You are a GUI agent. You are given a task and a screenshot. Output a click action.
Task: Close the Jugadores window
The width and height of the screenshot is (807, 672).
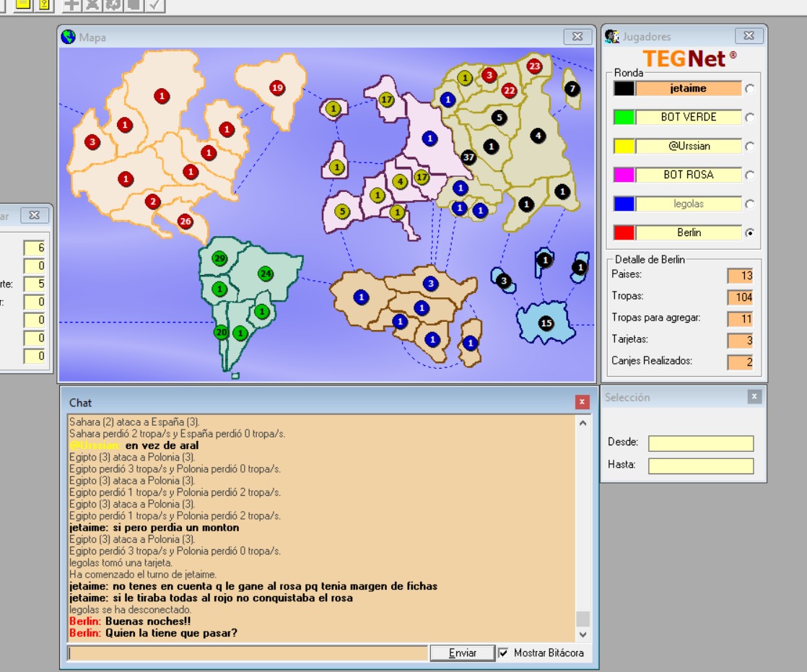point(749,35)
